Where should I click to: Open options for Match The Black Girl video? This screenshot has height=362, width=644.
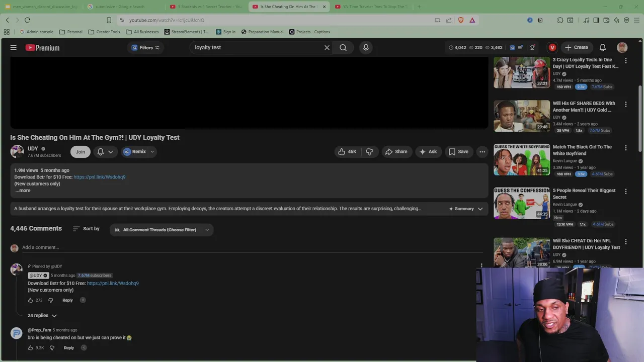[x=626, y=148]
